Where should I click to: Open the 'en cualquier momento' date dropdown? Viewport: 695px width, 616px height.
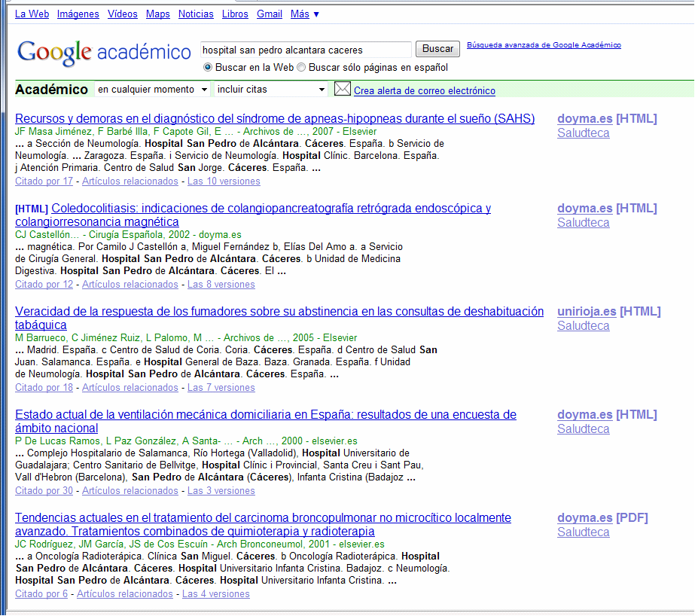click(x=153, y=90)
